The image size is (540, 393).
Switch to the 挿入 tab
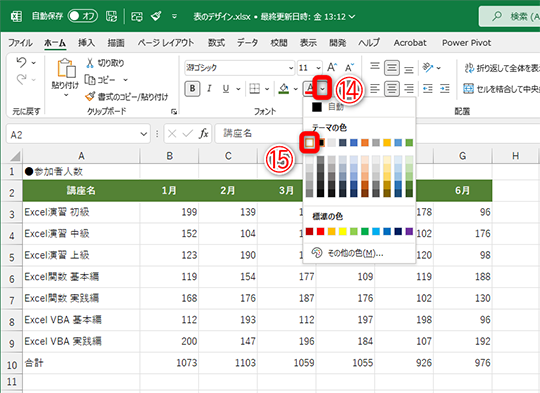pyautogui.click(x=86, y=43)
